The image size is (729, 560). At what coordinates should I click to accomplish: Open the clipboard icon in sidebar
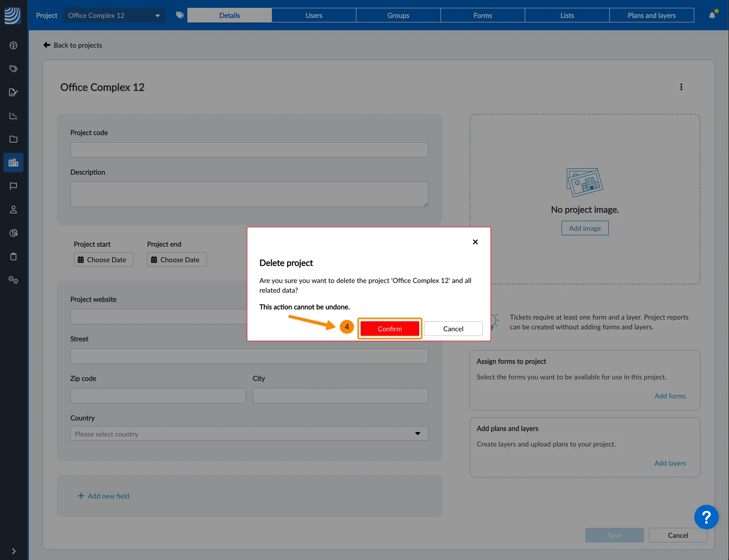coord(13,256)
